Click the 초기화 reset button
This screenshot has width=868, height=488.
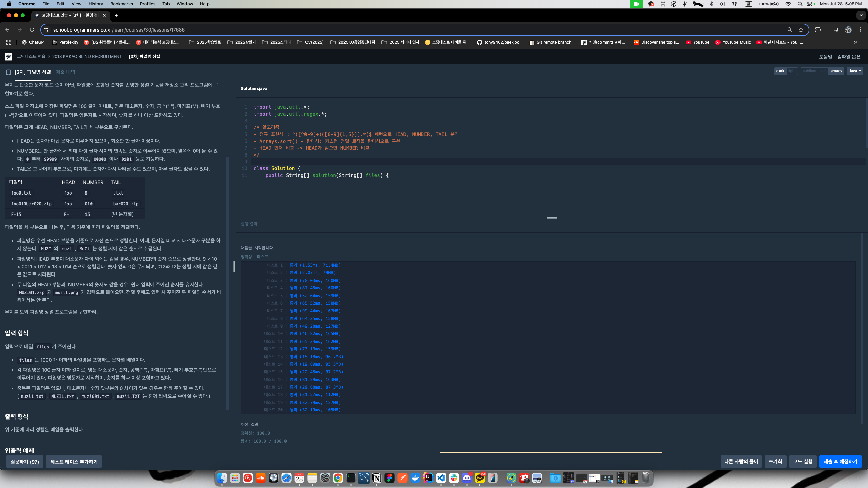pyautogui.click(x=775, y=462)
